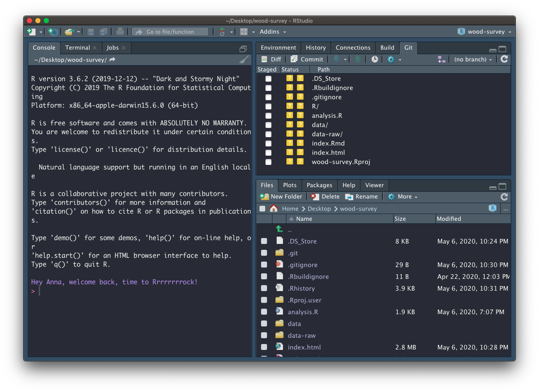Click the Desktop breadcrumb link

(319, 209)
